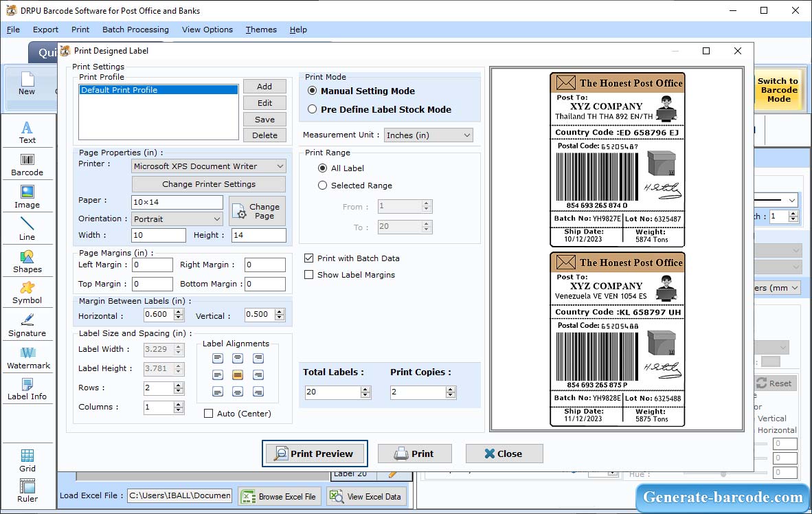Open the File menu
The image size is (812, 514).
[x=13, y=30]
